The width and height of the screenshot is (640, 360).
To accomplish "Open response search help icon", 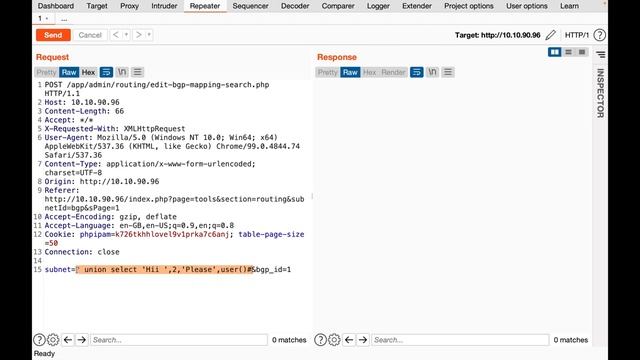I will coord(320,340).
